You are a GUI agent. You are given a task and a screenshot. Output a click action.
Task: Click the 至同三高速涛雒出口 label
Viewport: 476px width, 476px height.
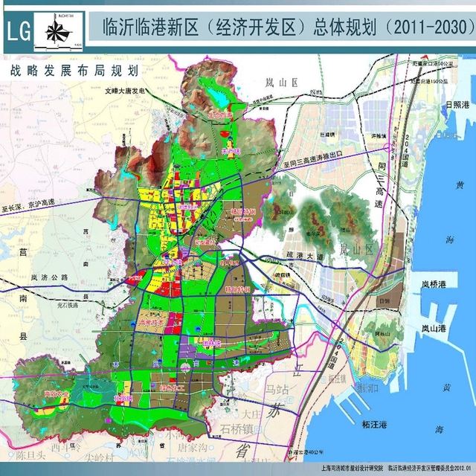313,161
